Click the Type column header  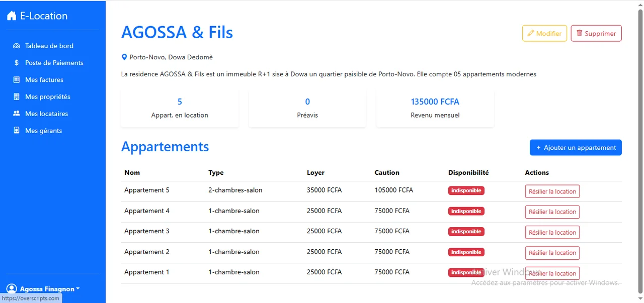click(x=216, y=172)
